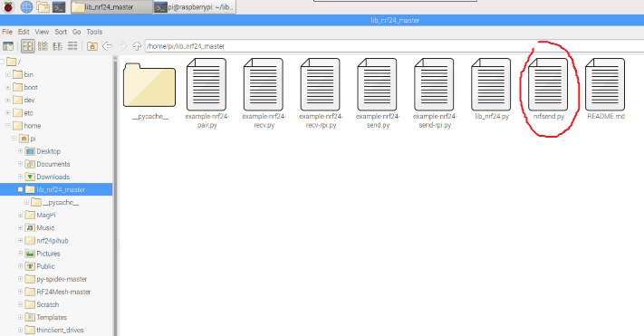Image resolution: width=644 pixels, height=336 pixels.
Task: Open the Go menu
Action: click(x=76, y=32)
